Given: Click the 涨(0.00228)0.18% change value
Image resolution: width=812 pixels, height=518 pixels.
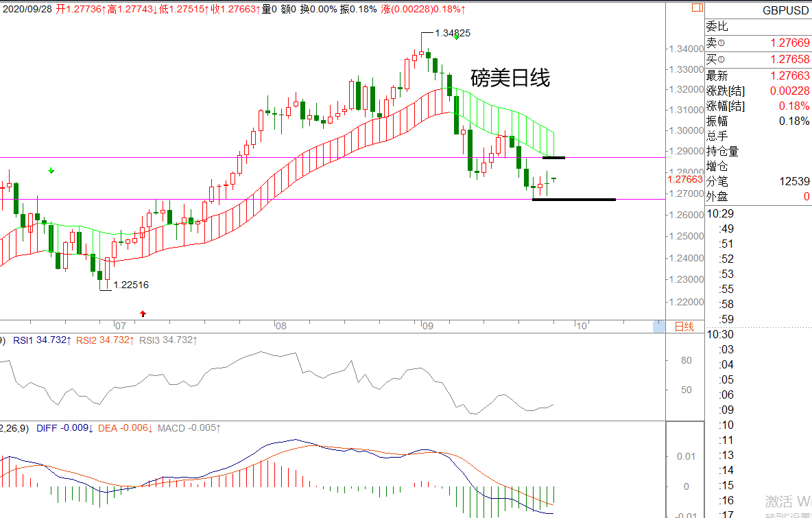Looking at the screenshot, I should point(423,9).
